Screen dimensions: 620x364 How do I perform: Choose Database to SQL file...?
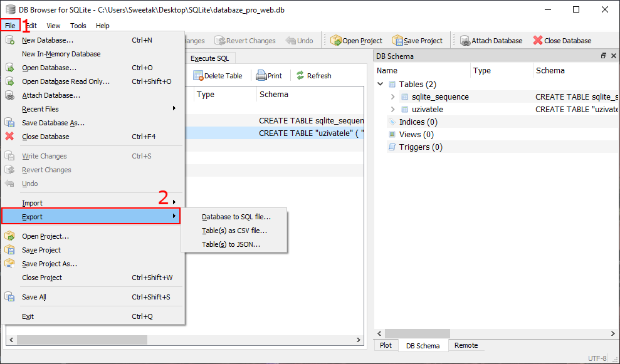click(x=236, y=217)
